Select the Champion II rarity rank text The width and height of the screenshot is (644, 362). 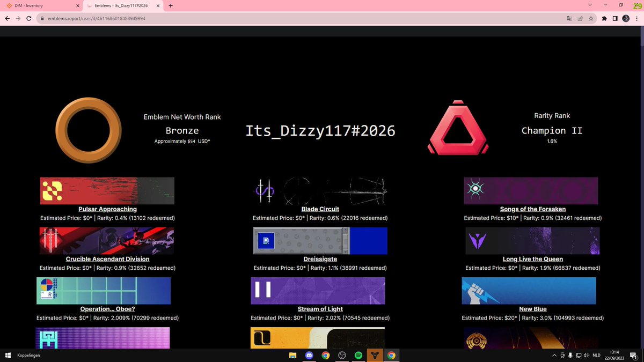tap(552, 130)
